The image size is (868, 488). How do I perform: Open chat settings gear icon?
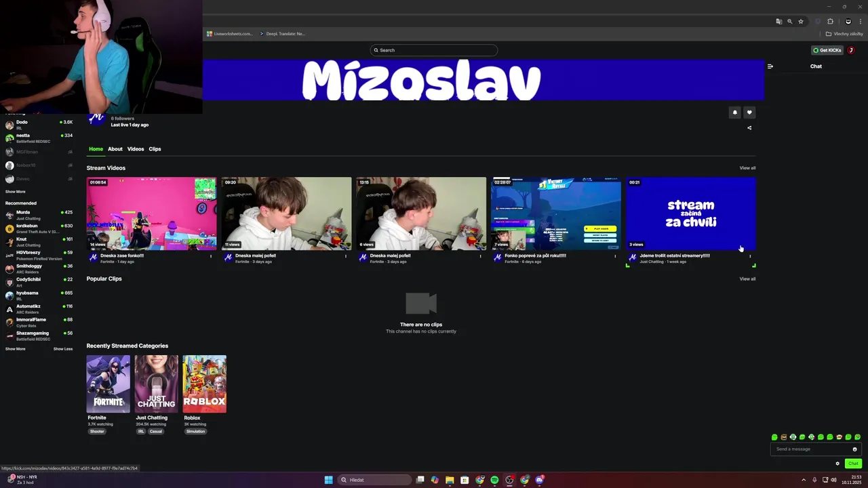tap(837, 464)
